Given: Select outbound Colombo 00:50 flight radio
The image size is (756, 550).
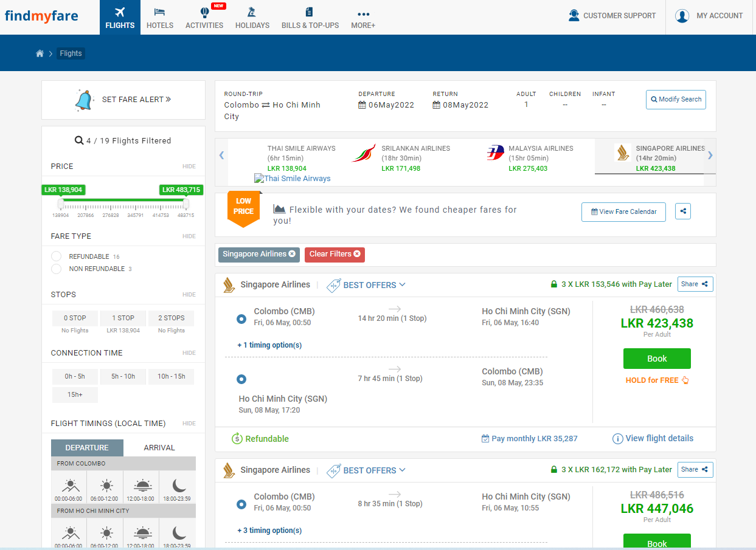Looking at the screenshot, I should [x=241, y=318].
